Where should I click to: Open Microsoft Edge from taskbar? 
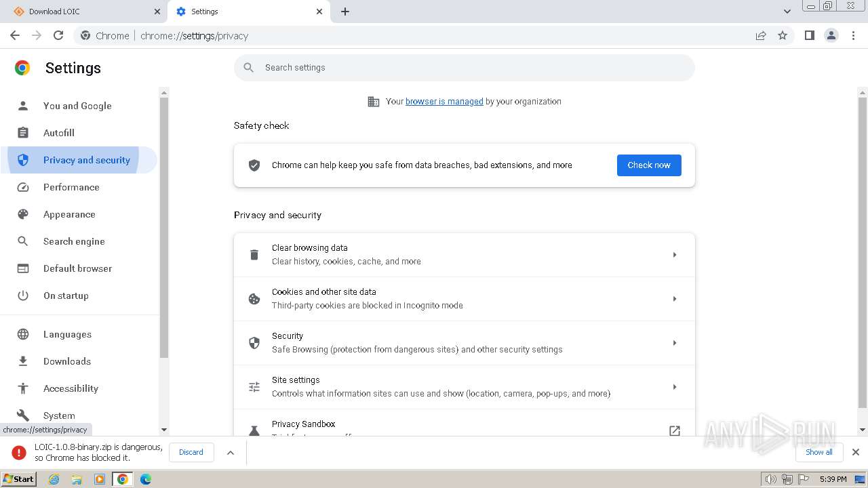coord(146,479)
